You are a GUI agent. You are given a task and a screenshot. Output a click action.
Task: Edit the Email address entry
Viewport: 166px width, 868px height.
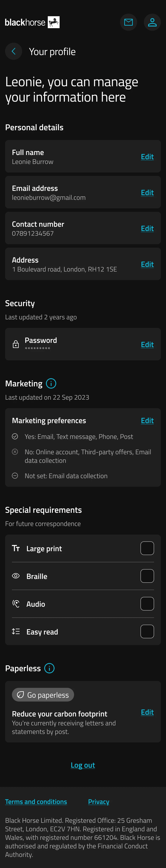[147, 192]
